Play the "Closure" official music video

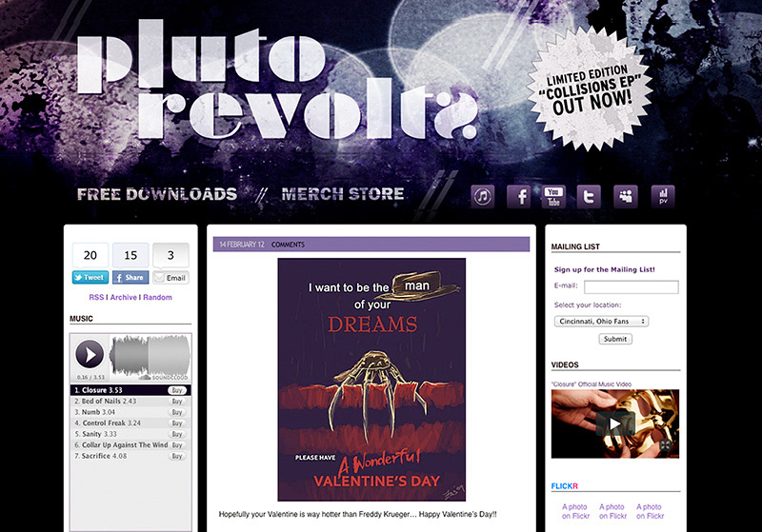click(x=614, y=424)
